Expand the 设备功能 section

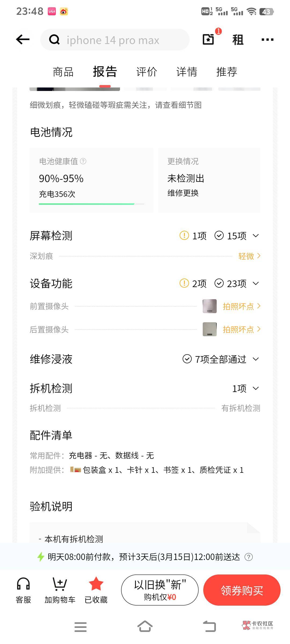point(256,283)
